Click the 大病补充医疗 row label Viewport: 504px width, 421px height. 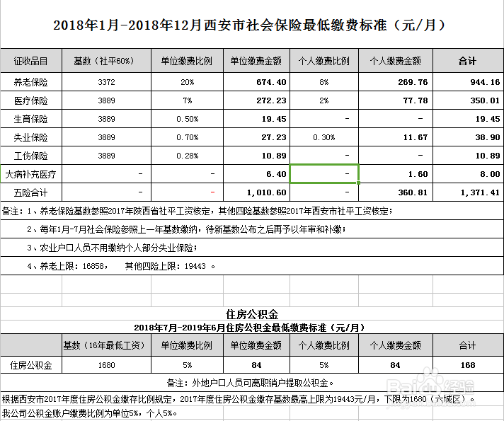[x=31, y=174]
